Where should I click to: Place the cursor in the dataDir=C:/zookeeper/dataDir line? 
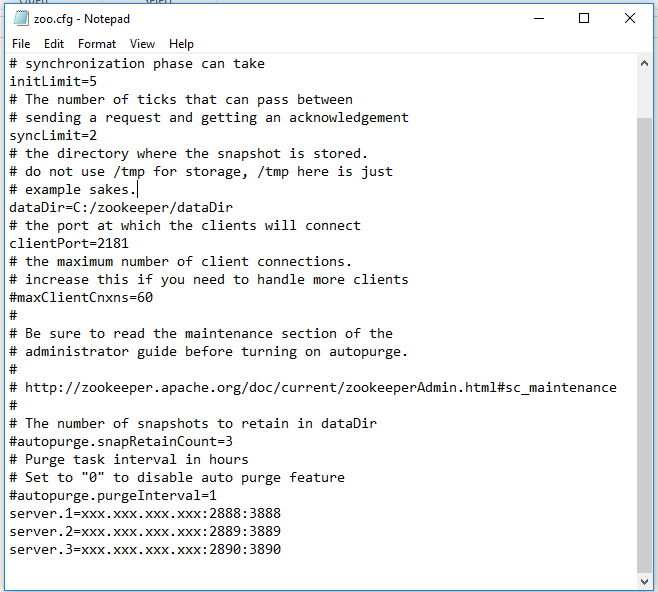pyautogui.click(x=120, y=208)
